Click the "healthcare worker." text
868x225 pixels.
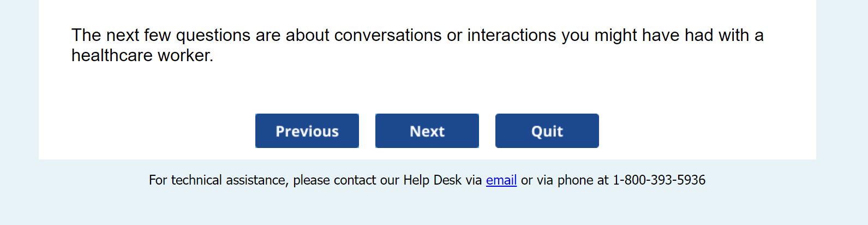142,56
